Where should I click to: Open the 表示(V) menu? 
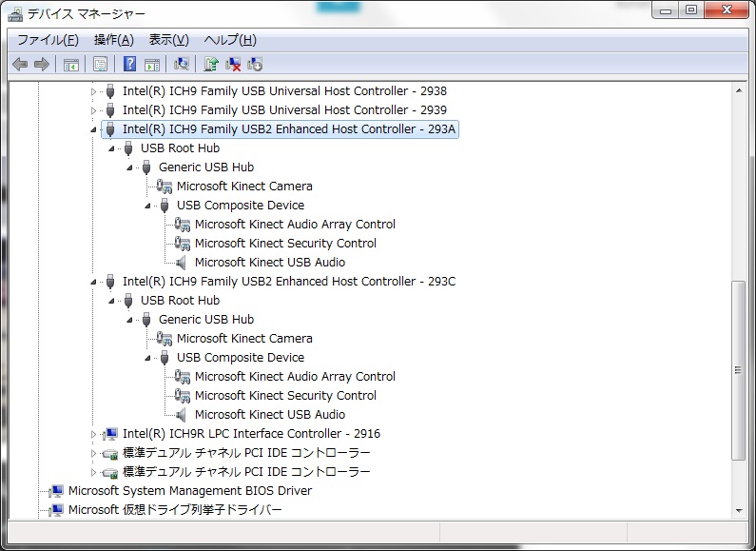tap(168, 39)
